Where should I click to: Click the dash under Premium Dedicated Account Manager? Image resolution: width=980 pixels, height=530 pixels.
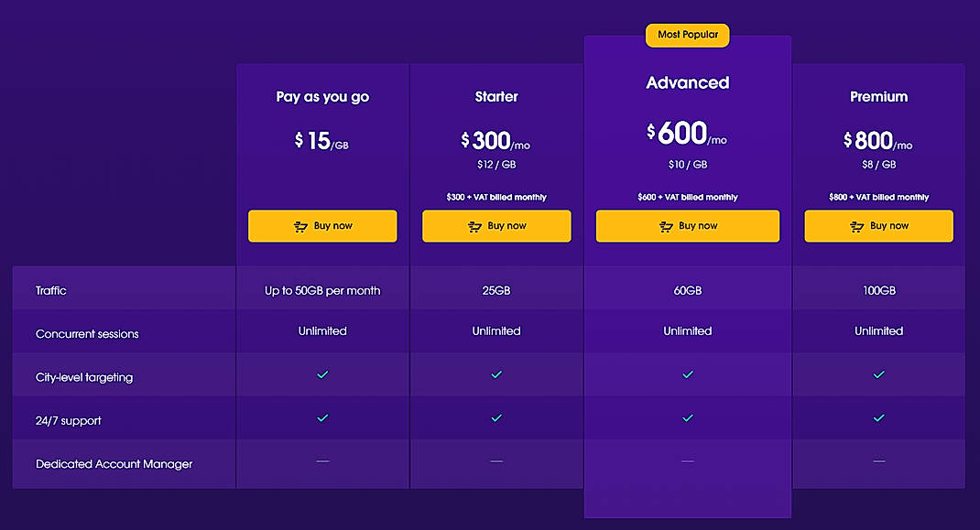tap(878, 461)
